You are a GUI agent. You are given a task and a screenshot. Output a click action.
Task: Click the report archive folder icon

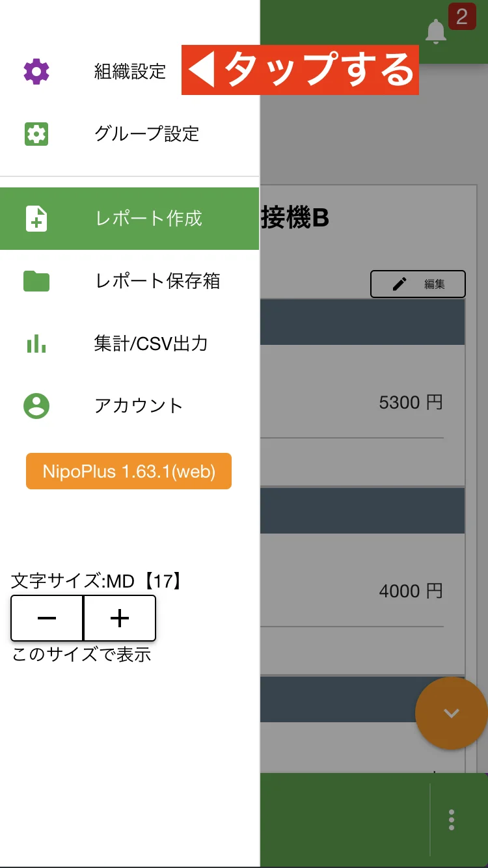[36, 281]
